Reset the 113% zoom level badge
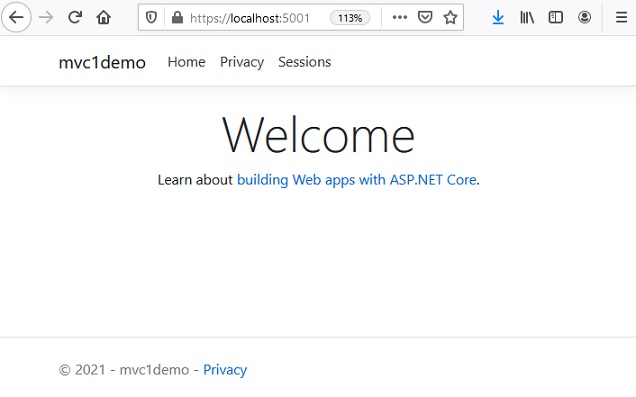Screen dimensions: 636x397 pyautogui.click(x=350, y=18)
